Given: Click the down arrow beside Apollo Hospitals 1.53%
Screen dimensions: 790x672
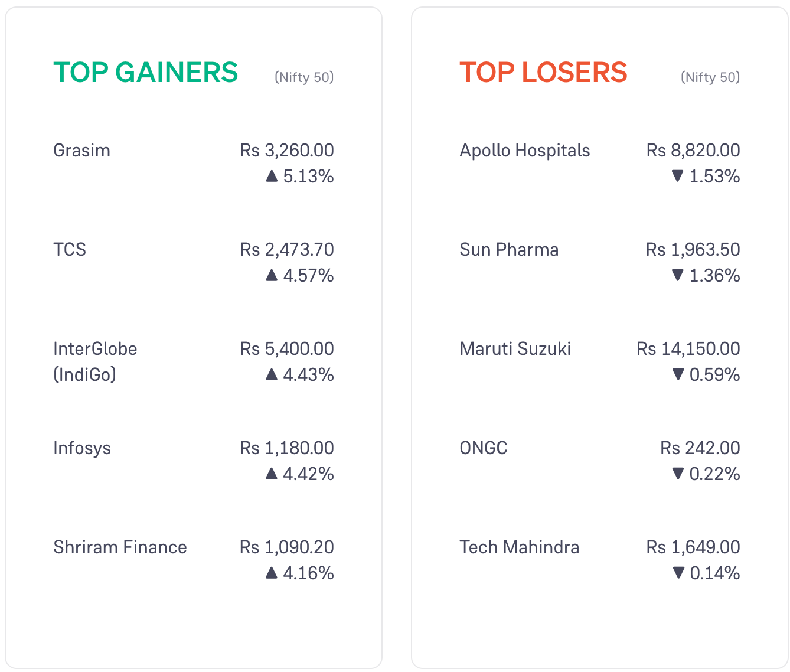Looking at the screenshot, I should tap(678, 176).
